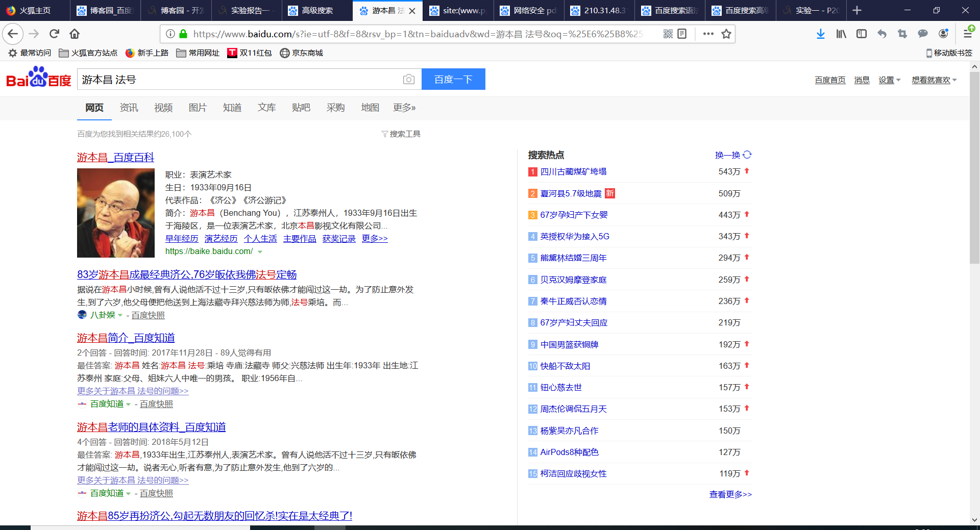The width and height of the screenshot is (980, 530).
Task: Switch to the 图片 search tab
Action: pos(198,108)
